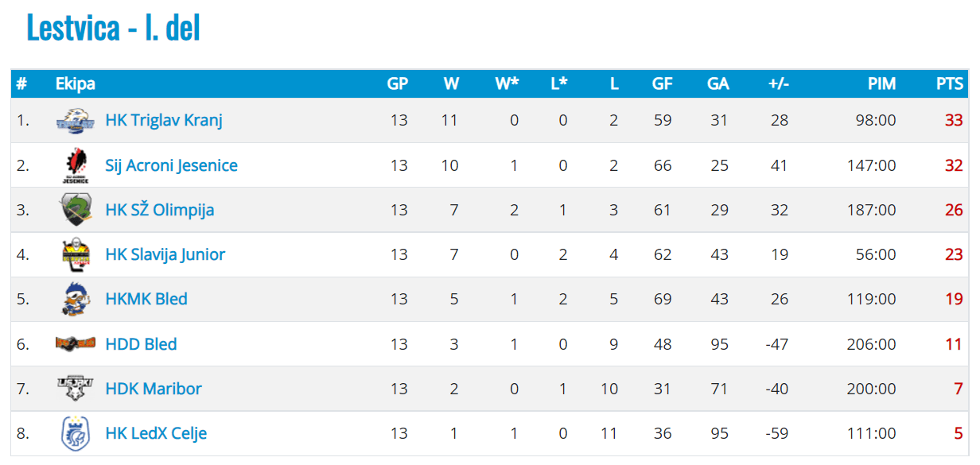Click the HK Triglav Kranj team logo

[x=76, y=121]
